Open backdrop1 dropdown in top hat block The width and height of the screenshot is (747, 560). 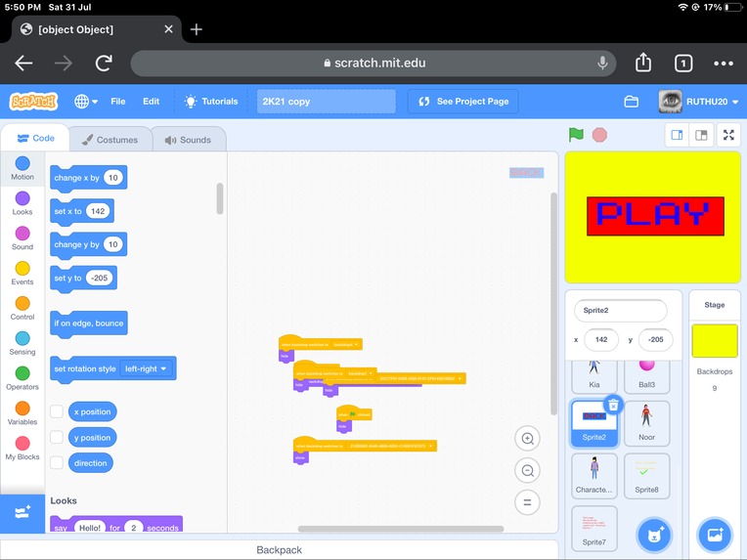click(x=346, y=344)
